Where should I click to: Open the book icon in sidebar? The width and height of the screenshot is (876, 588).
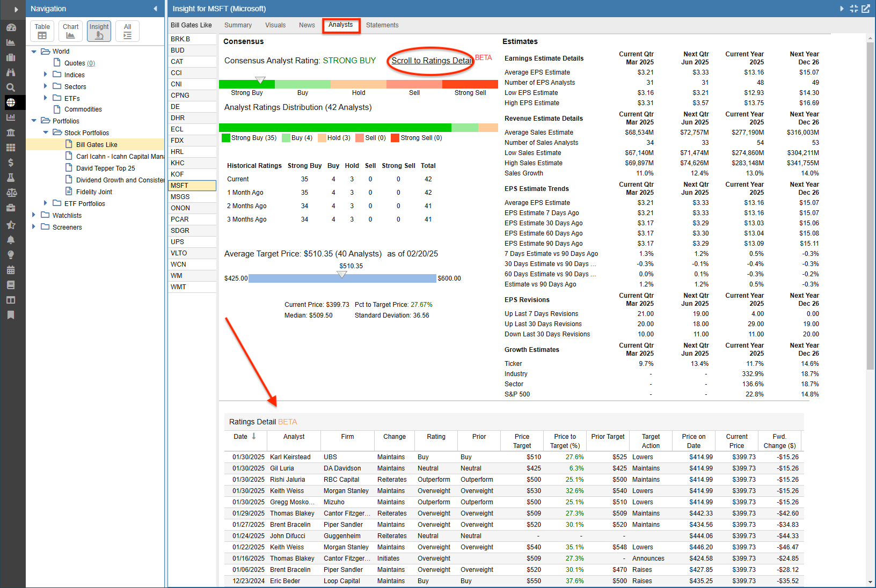pyautogui.click(x=11, y=285)
